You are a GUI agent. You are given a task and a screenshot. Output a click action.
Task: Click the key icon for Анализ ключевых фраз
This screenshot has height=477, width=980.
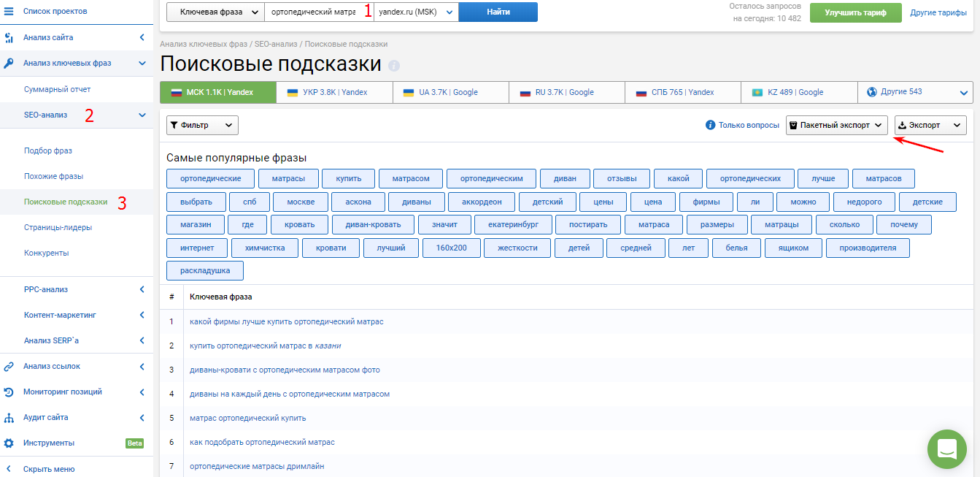(9, 63)
